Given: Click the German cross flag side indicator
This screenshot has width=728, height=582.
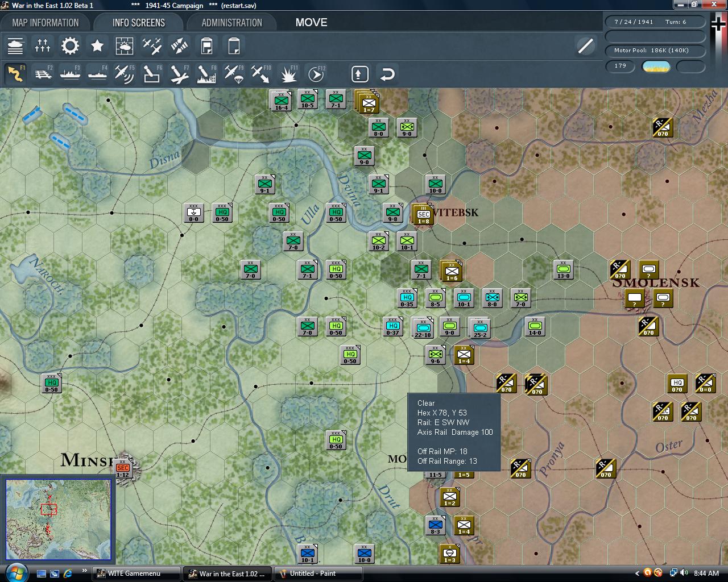Looking at the screenshot, I should (719, 24).
